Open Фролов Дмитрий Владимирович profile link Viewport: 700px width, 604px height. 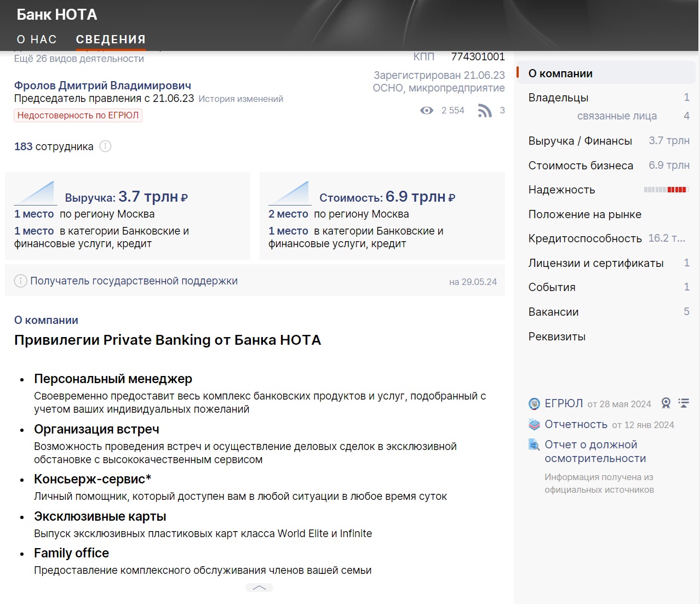[x=102, y=86]
